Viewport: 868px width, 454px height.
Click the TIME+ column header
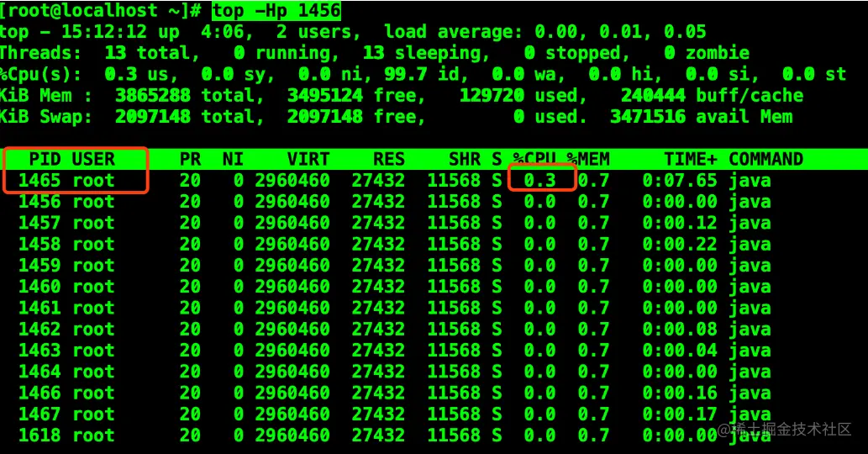691,159
